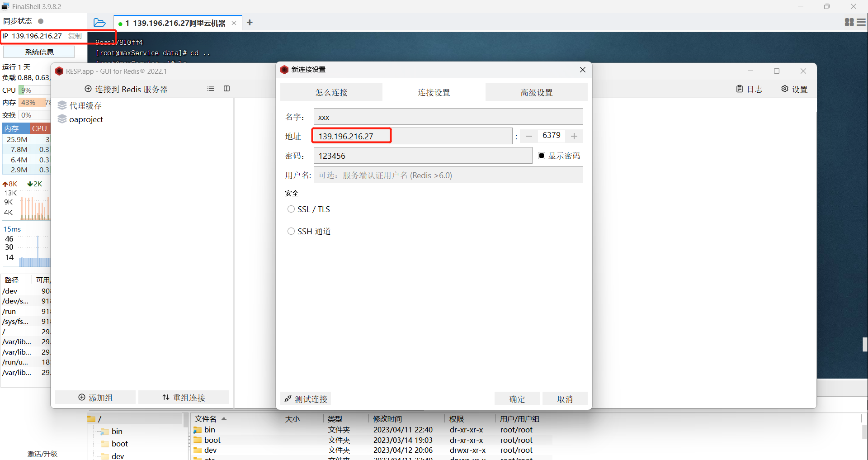
Task: Open the FinalShell folder/connection manager icon
Action: pos(99,23)
